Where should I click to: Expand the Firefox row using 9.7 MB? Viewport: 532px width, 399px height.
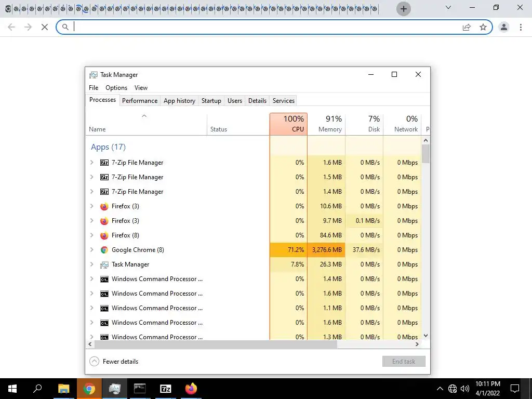91,220
